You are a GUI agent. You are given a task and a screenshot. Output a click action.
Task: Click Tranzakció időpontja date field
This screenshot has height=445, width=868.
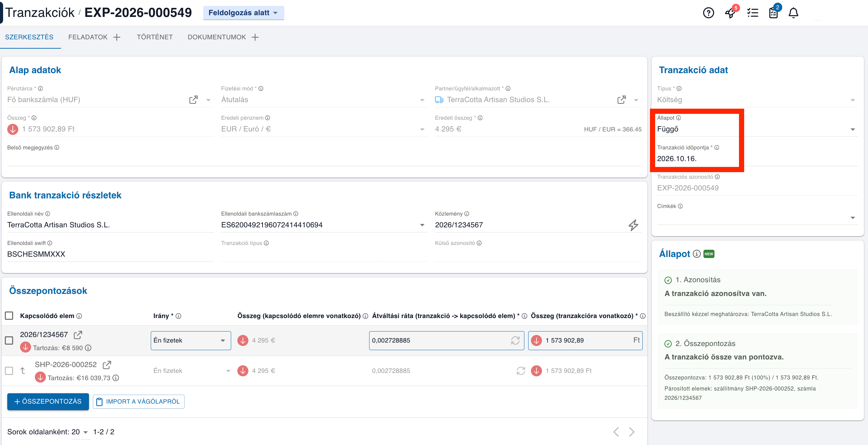coord(757,159)
